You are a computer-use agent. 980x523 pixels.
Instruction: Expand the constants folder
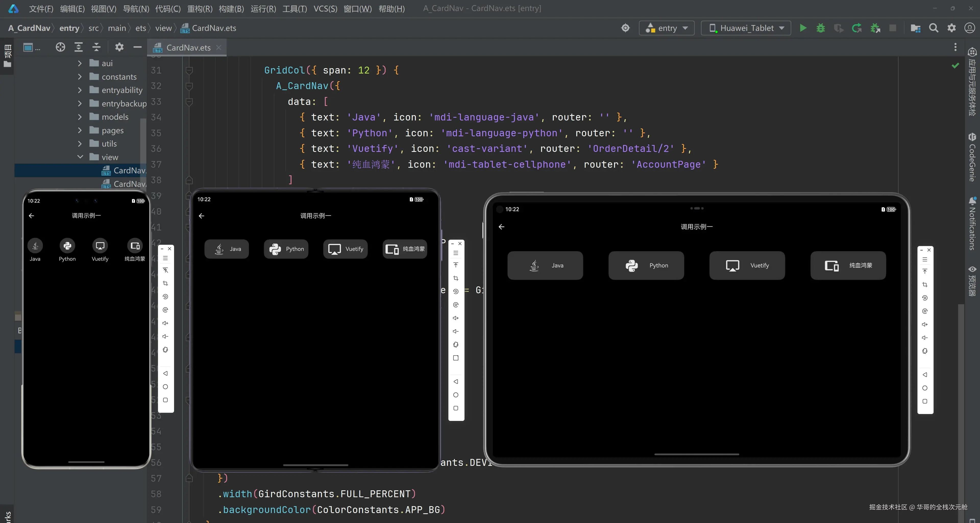80,77
